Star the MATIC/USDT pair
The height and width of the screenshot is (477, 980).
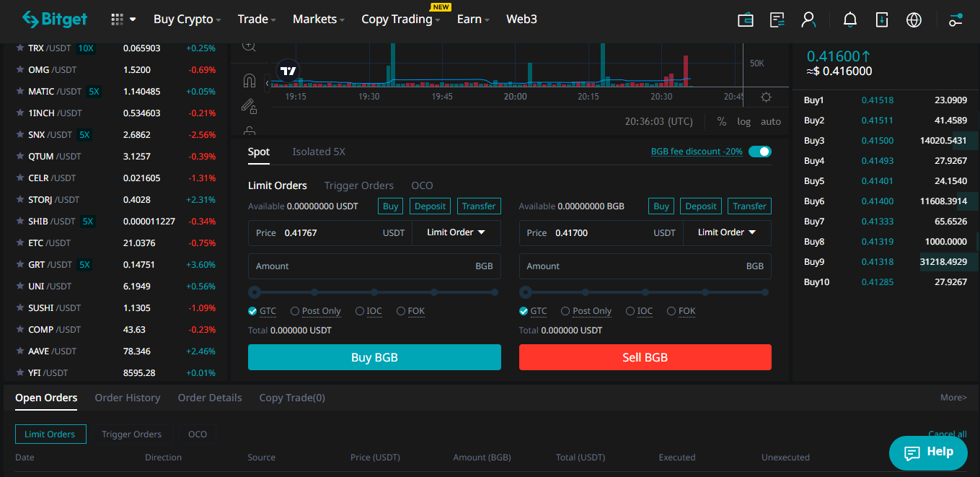(x=20, y=92)
